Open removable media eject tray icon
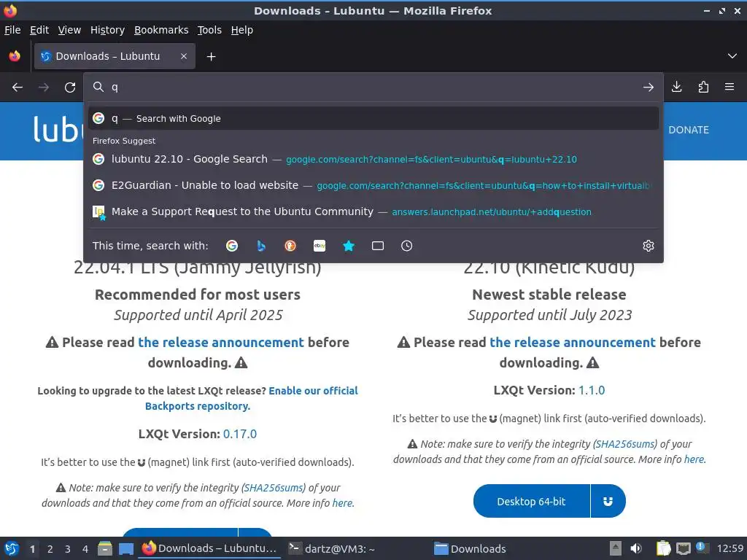This screenshot has height=560, width=747. [x=616, y=548]
